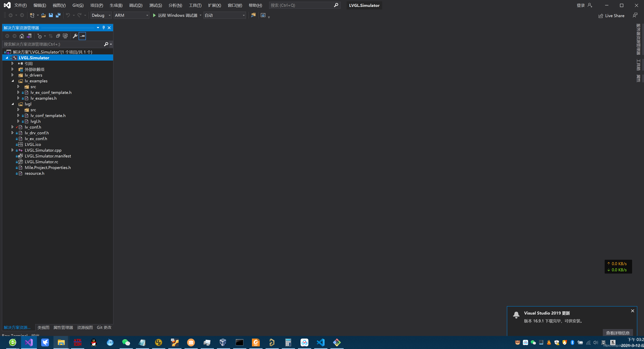Collapse the lvgl project folder
The width and height of the screenshot is (644, 349).
12,104
